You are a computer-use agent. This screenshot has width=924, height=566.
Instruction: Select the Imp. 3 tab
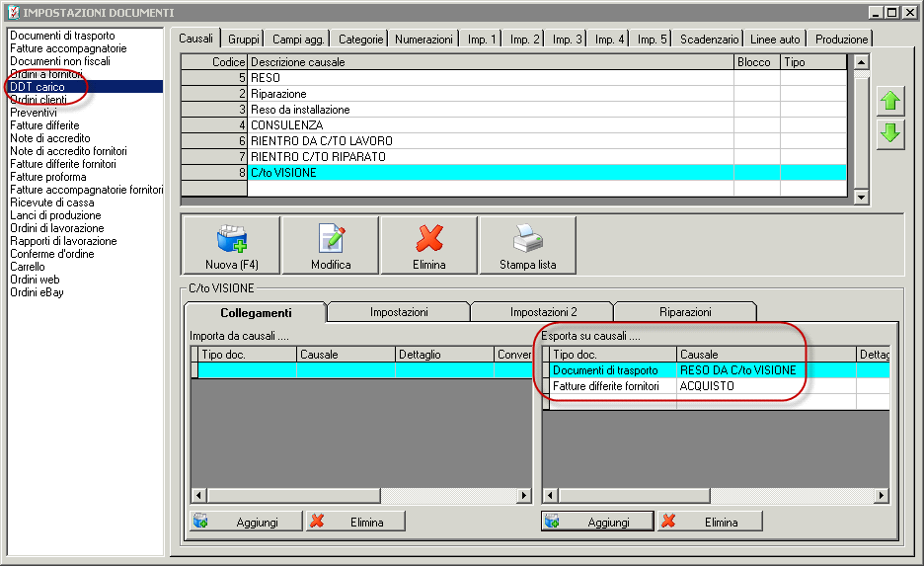tap(567, 40)
